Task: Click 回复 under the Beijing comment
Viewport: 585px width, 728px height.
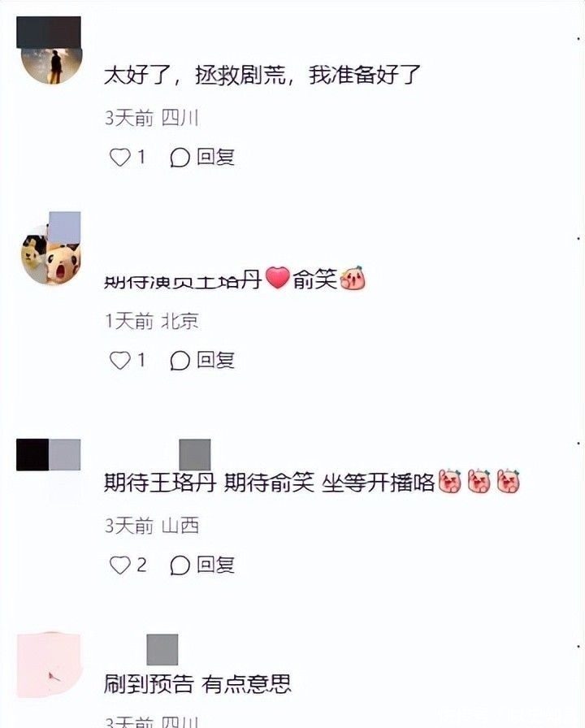Action: [x=216, y=360]
